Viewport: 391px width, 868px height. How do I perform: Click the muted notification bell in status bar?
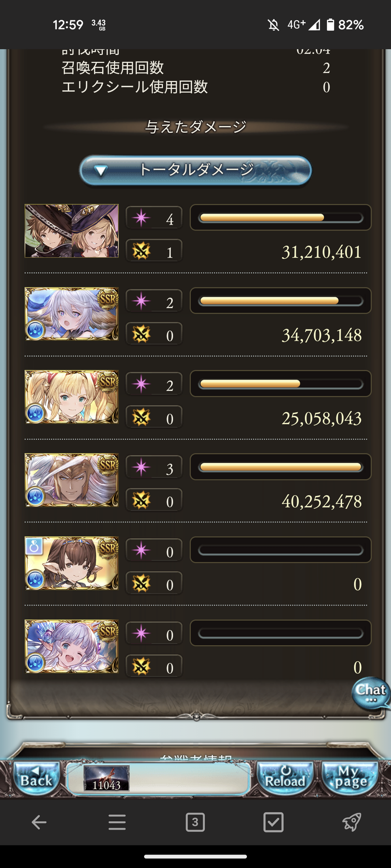click(274, 25)
